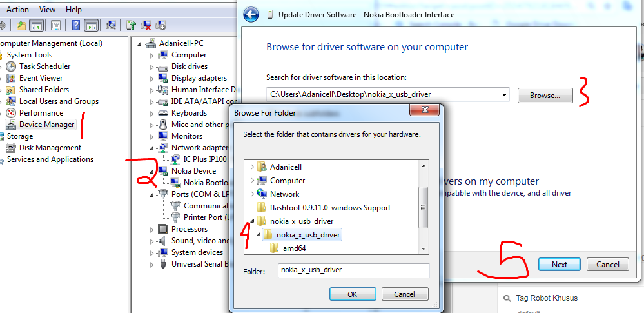The image size is (644, 313).
Task: Select the amd64 folder
Action: [x=294, y=248]
